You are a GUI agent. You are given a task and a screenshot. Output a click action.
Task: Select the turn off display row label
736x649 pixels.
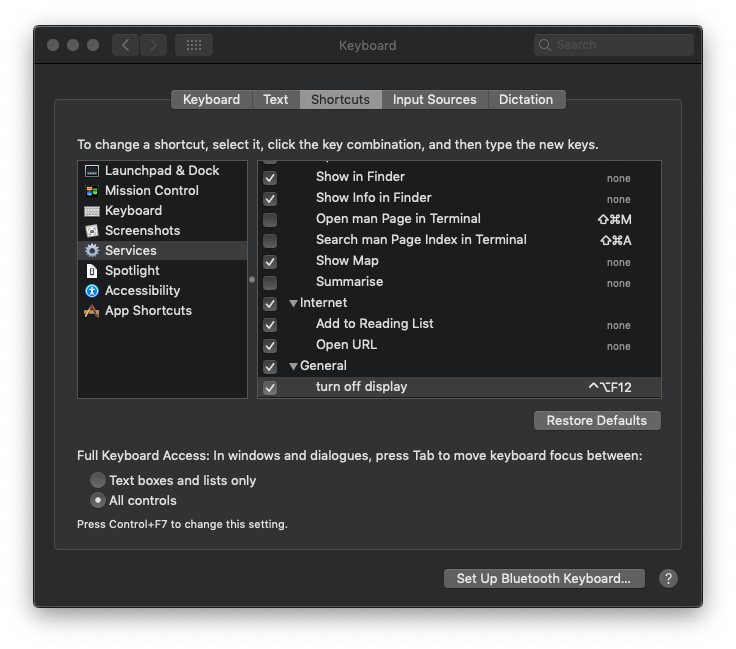pos(361,387)
